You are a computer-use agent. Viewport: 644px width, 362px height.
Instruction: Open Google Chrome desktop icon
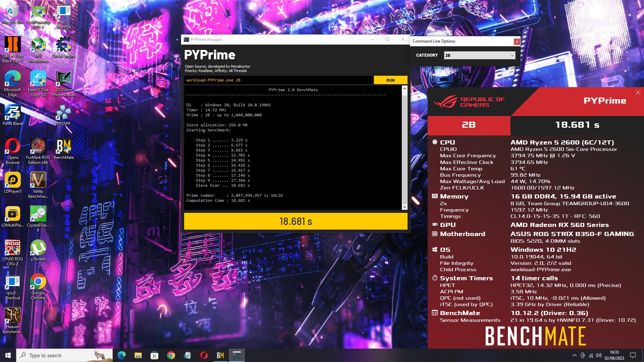click(x=38, y=287)
